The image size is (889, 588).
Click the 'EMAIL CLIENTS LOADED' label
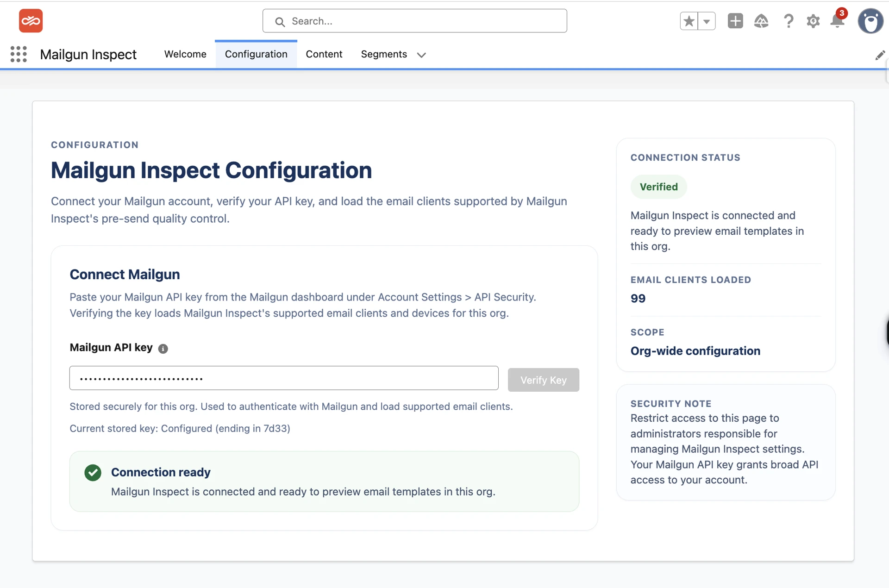(690, 280)
